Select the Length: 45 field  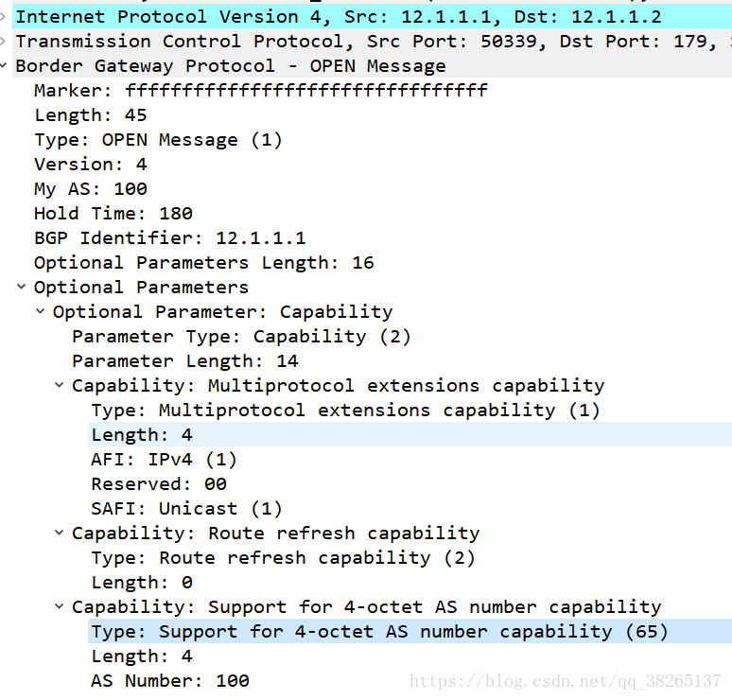click(x=90, y=115)
